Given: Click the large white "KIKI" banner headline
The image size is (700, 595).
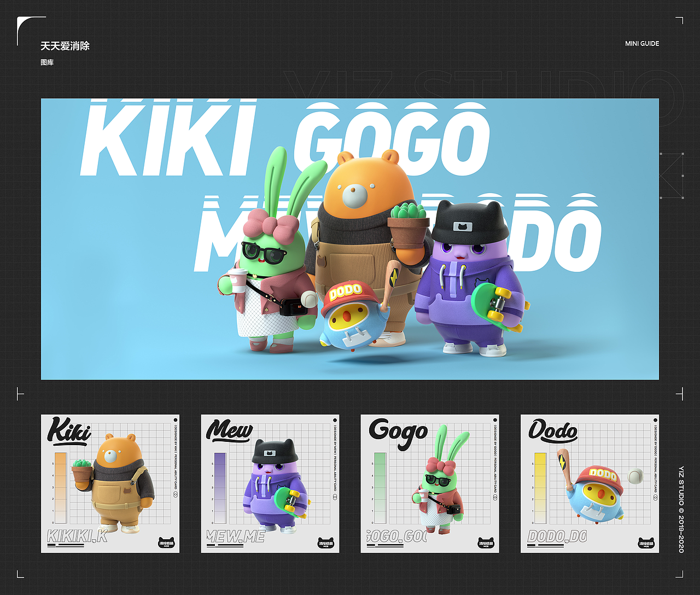Looking at the screenshot, I should tap(169, 137).
